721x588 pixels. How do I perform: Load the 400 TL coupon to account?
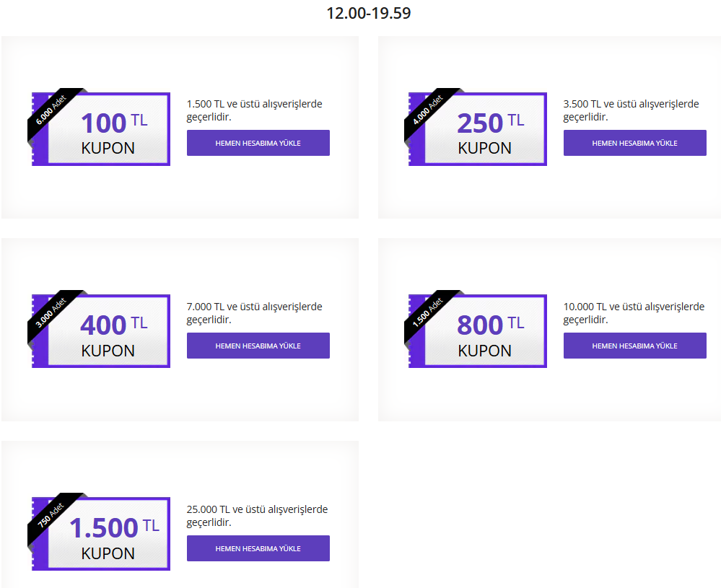point(258,346)
